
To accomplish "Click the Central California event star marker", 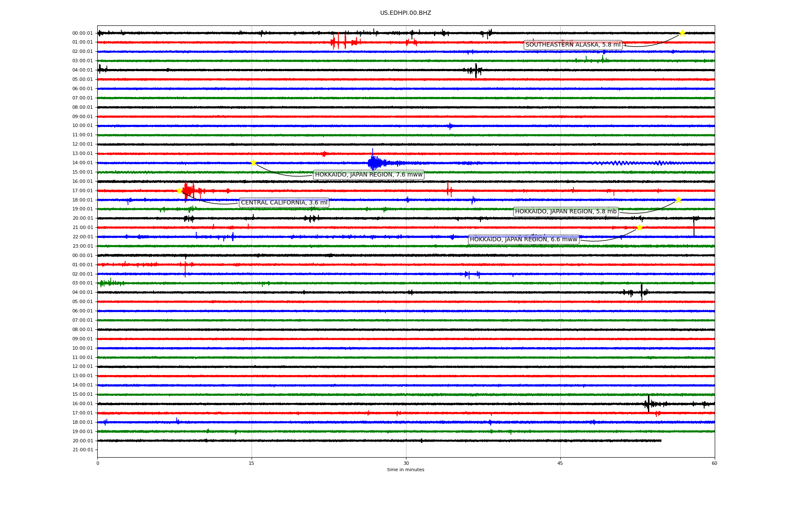I will pos(179,190).
